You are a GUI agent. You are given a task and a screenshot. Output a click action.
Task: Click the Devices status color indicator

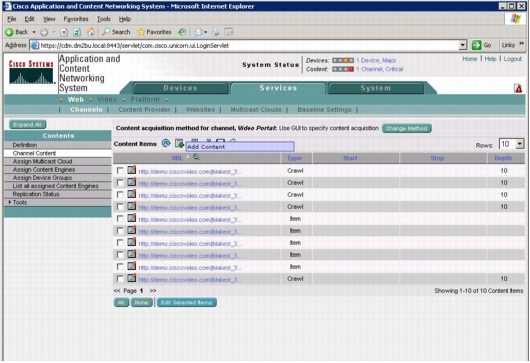(x=343, y=60)
